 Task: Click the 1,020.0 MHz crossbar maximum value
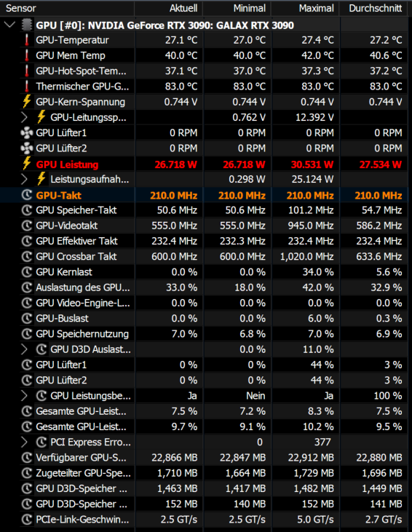pos(306,256)
